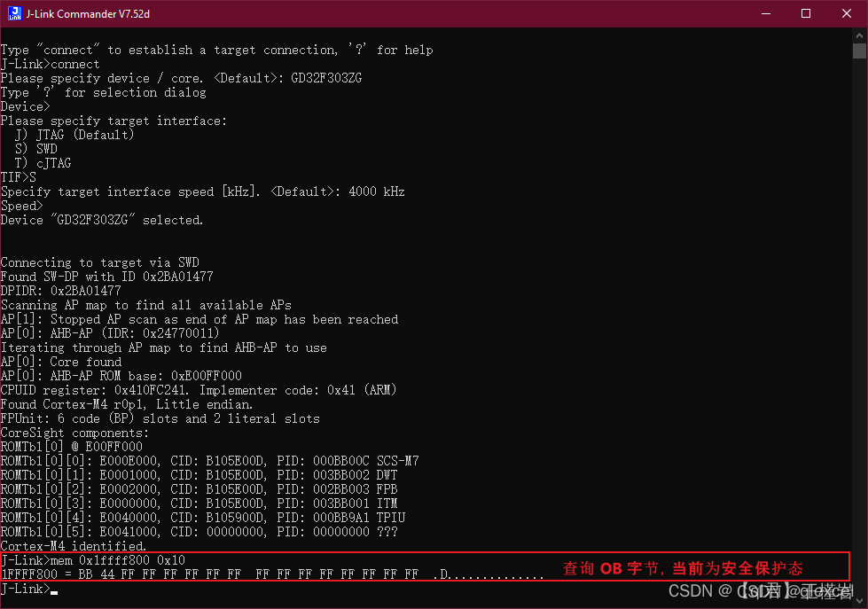868x609 pixels.
Task: Click the 'T) cJTAG' option line
Action: coord(43,163)
